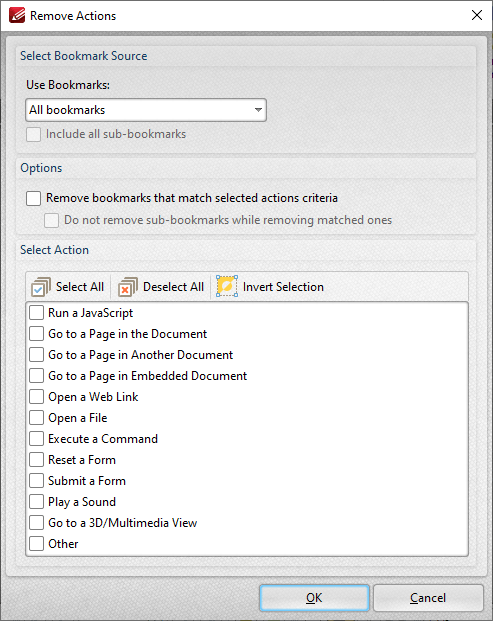Click the Invert Selection label text
The image size is (493, 621).
pyautogui.click(x=283, y=287)
